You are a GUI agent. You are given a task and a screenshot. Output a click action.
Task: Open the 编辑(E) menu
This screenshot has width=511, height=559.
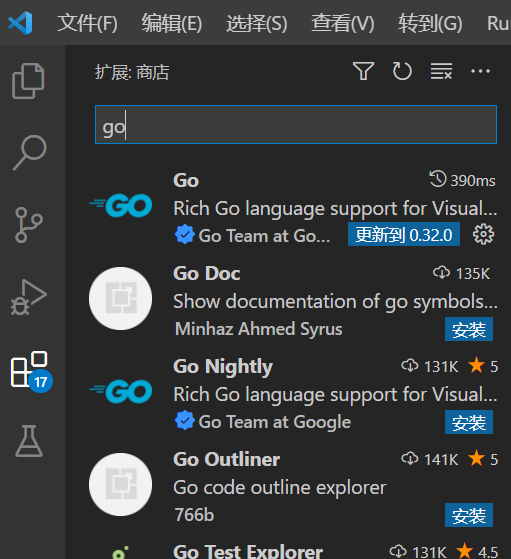[x=172, y=23]
